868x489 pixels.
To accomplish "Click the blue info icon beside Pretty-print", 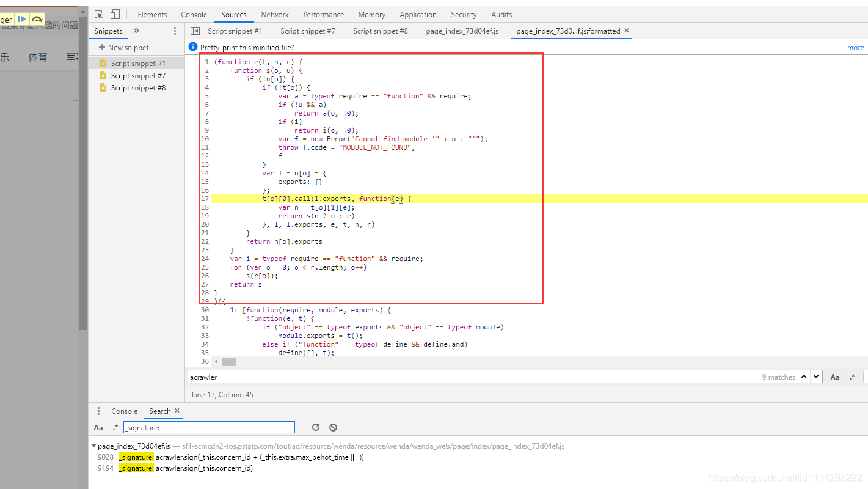I will [193, 47].
